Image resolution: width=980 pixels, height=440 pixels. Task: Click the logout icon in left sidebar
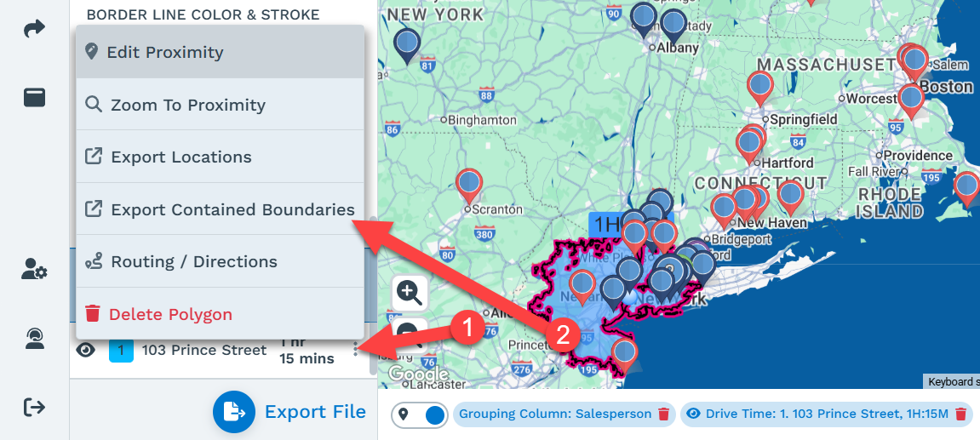pyautogui.click(x=34, y=408)
